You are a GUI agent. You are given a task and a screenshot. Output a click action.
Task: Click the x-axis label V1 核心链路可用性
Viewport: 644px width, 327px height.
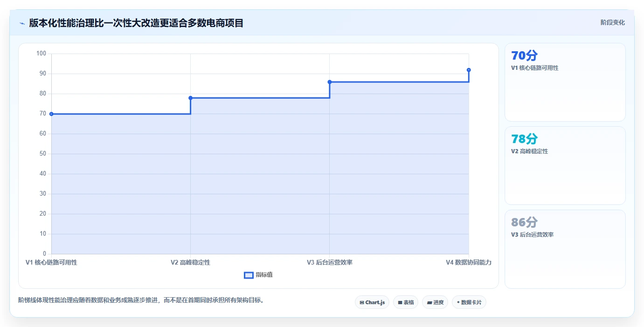(x=51, y=262)
